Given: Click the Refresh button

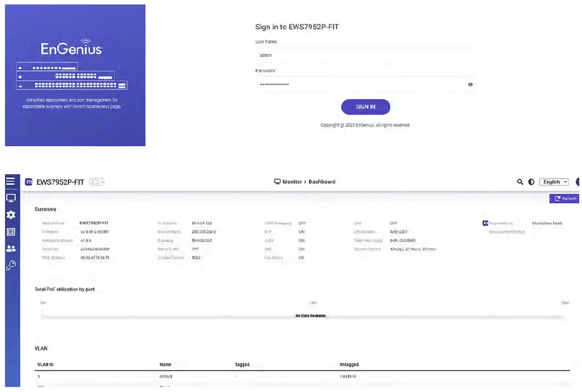Looking at the screenshot, I should [x=565, y=199].
